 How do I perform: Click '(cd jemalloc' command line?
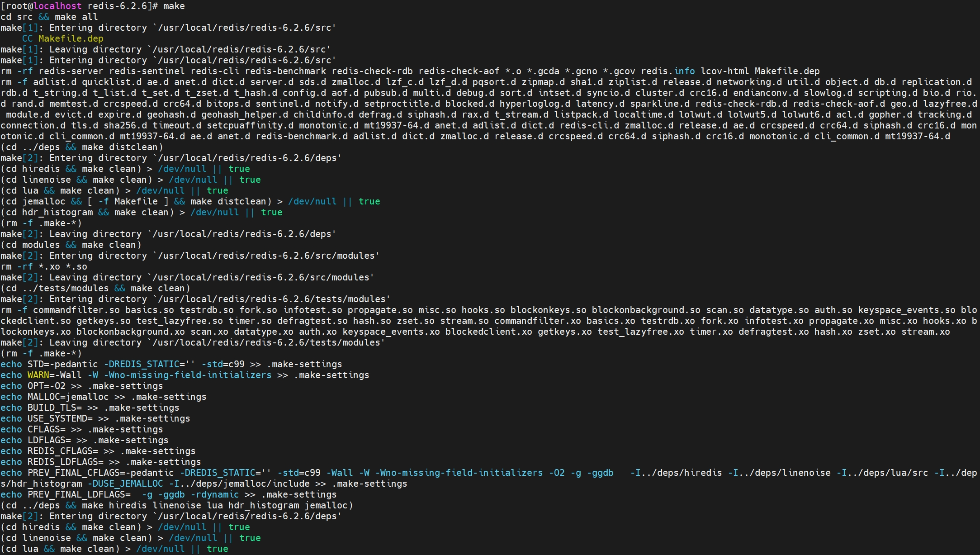190,201
